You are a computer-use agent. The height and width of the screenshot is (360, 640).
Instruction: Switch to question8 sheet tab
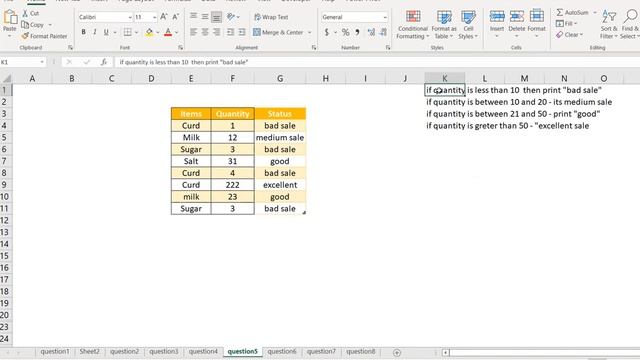pyautogui.click(x=360, y=351)
